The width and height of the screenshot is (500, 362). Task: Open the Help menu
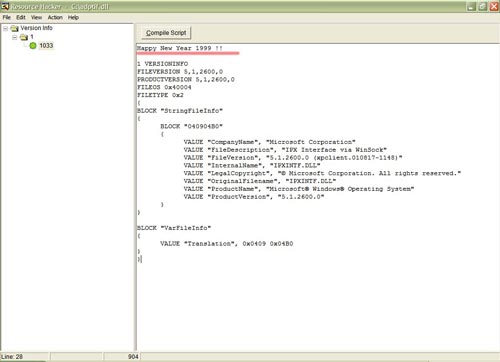pos(73,17)
